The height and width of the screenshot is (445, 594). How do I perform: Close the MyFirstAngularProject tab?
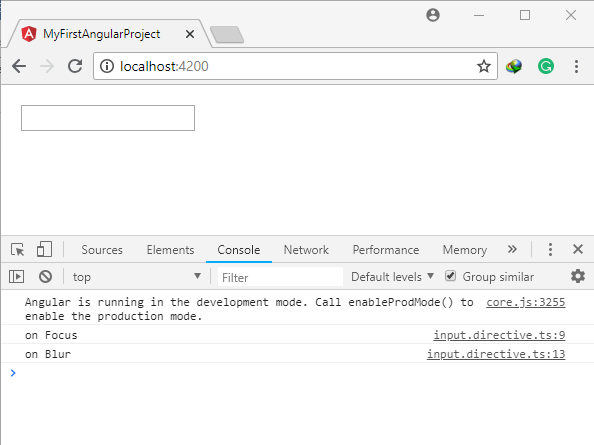(x=190, y=34)
